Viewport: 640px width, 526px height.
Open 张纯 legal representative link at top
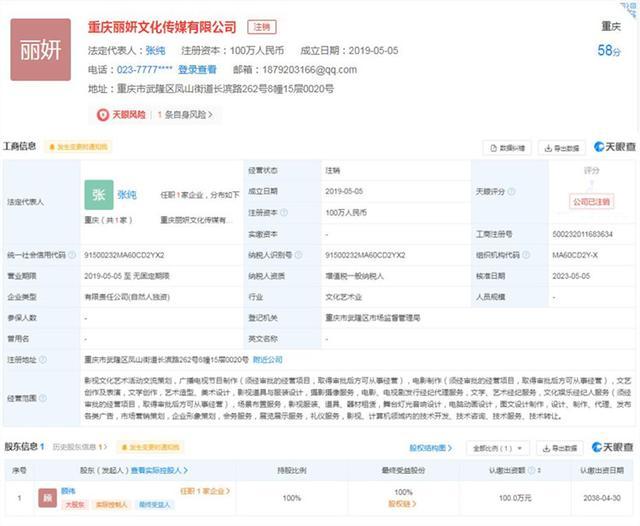tap(155, 50)
